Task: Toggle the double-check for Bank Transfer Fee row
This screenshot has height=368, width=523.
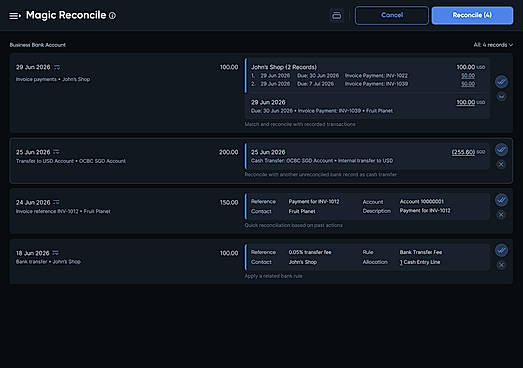Action: pyautogui.click(x=501, y=251)
